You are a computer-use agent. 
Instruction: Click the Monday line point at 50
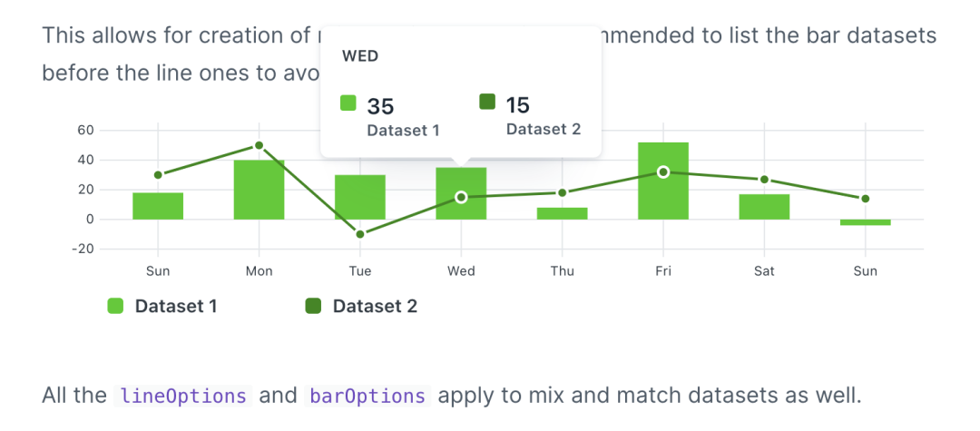tap(259, 145)
